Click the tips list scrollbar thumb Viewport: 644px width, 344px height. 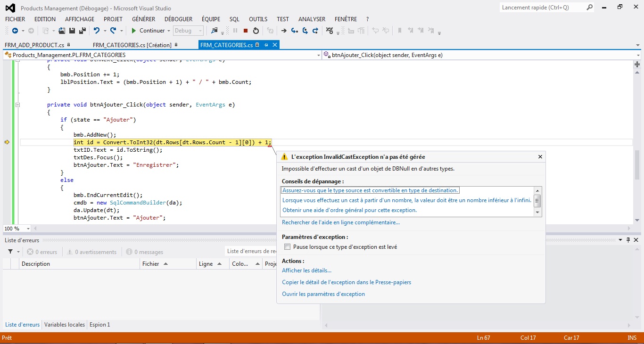[537, 200]
